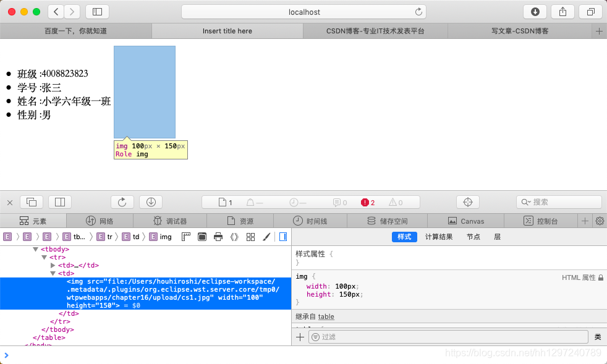Viewport: 607px width, 364px height.
Task: Switch to the 样式 Styles panel
Action: click(x=404, y=237)
